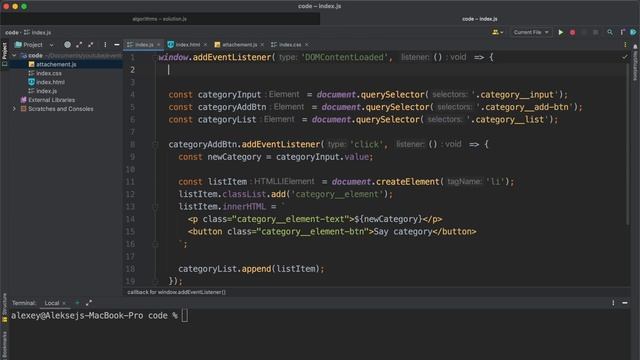Image resolution: width=640 pixels, height=360 pixels.
Task: Close the index.js editor tab
Action: click(158, 44)
